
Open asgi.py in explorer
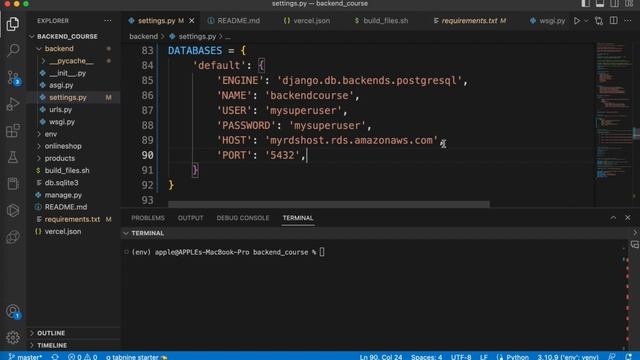click(x=61, y=85)
